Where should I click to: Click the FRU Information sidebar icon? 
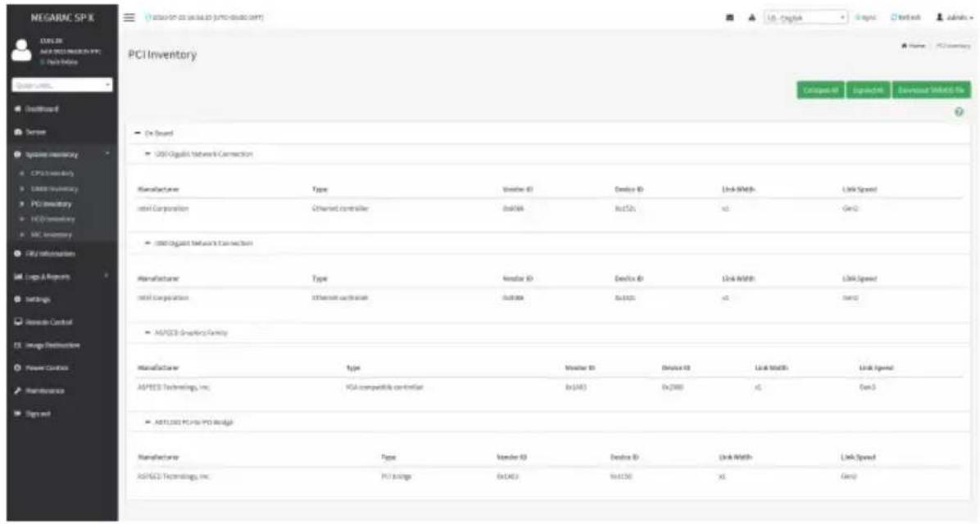(x=17, y=254)
